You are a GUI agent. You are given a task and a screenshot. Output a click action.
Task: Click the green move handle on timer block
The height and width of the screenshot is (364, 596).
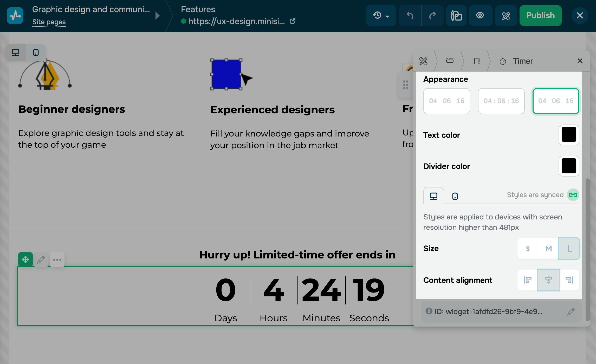pyautogui.click(x=25, y=259)
